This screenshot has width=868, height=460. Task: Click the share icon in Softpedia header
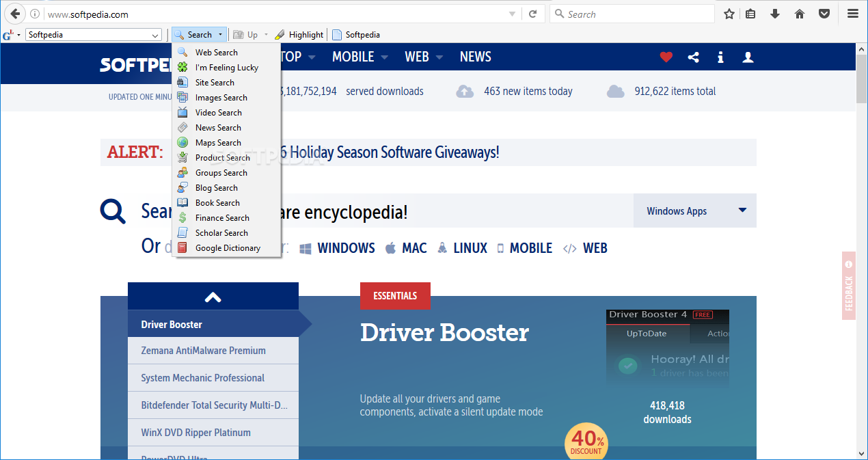tap(694, 57)
